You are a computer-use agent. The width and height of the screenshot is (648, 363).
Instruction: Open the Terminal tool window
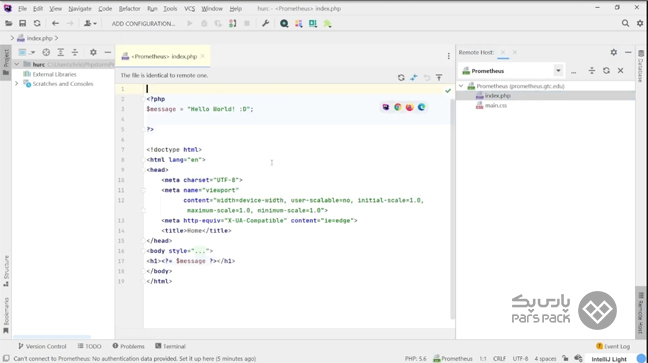pos(170,346)
